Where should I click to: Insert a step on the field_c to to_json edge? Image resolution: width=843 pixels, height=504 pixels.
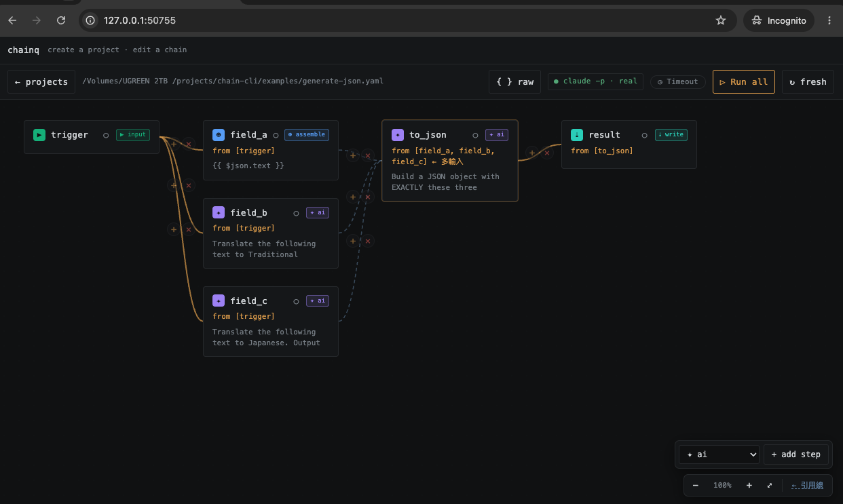(x=353, y=241)
